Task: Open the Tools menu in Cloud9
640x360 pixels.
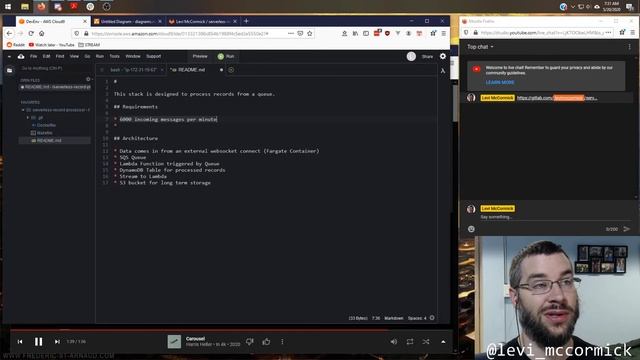Action: tap(114, 56)
